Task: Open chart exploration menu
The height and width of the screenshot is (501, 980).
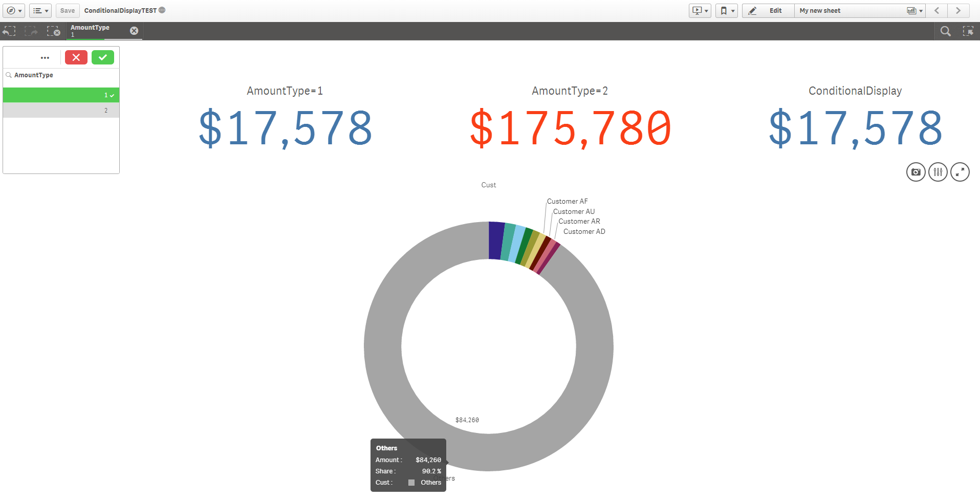Action: [938, 172]
